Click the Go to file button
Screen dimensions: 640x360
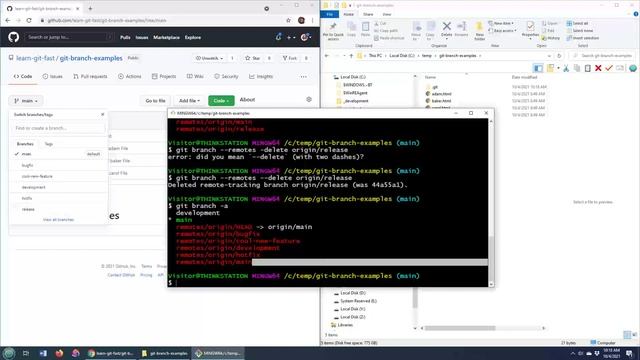point(156,100)
